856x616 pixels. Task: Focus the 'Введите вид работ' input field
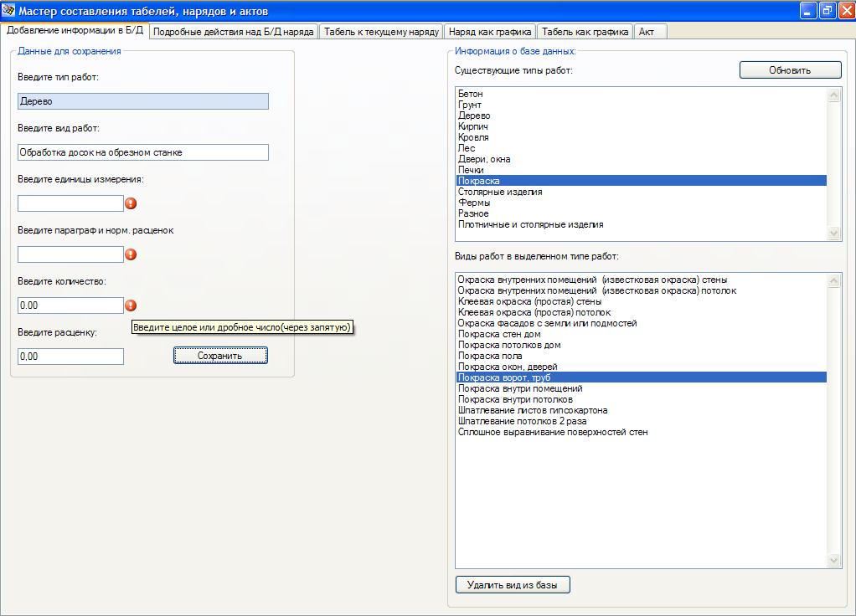(x=143, y=152)
